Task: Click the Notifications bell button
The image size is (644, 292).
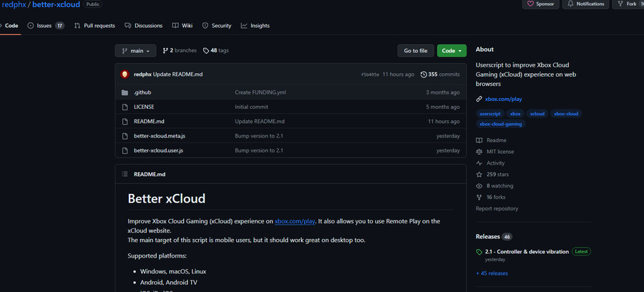Action: (585, 4)
